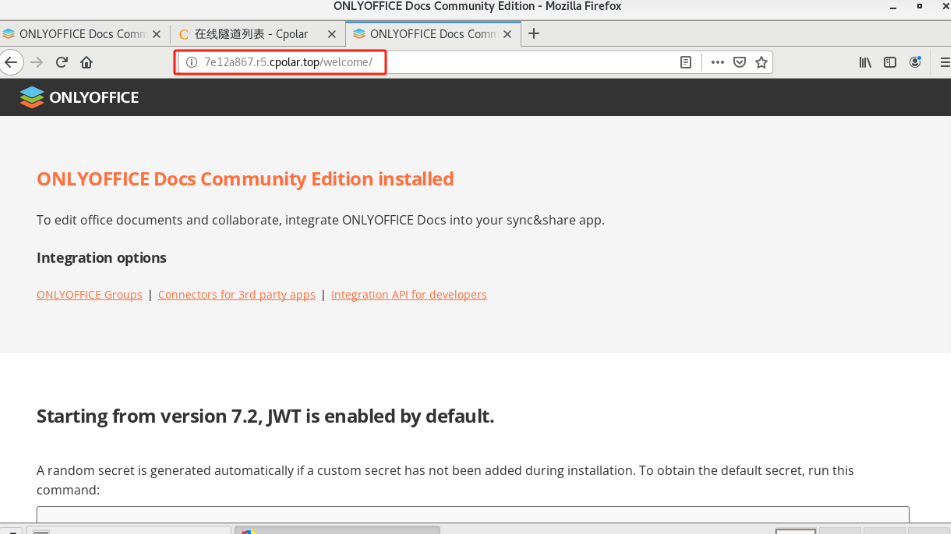This screenshot has height=534, width=951.
Task: Click the browser Back arrow button
Action: [x=11, y=62]
